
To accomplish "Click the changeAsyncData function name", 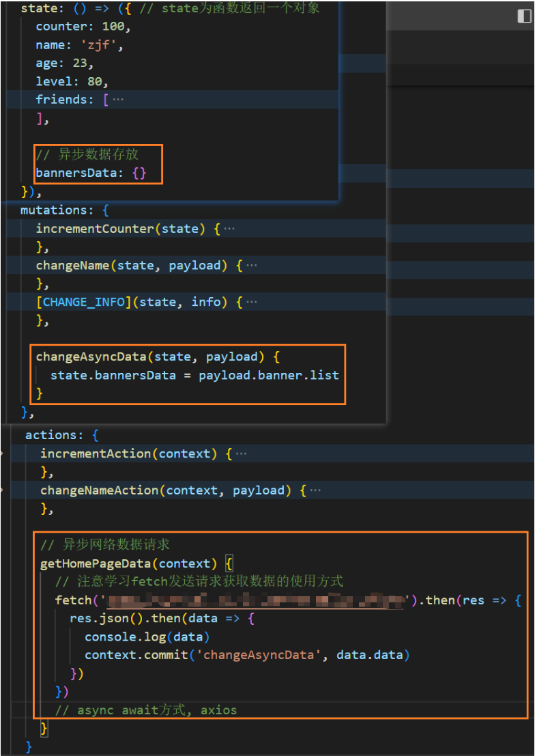I will (x=91, y=356).
